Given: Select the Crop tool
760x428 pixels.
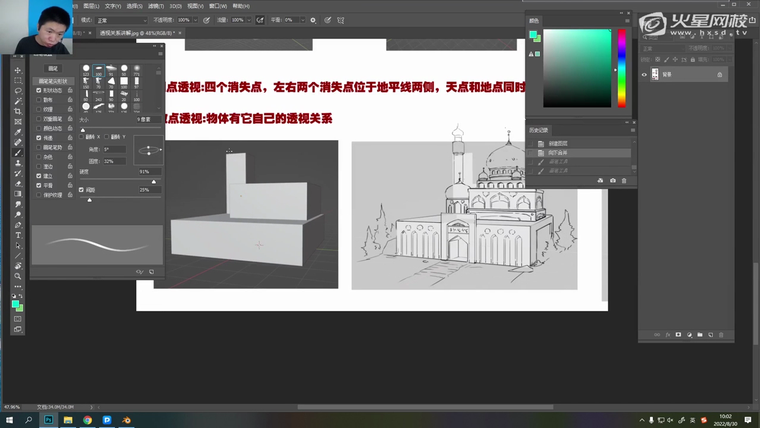Looking at the screenshot, I should click(x=17, y=111).
